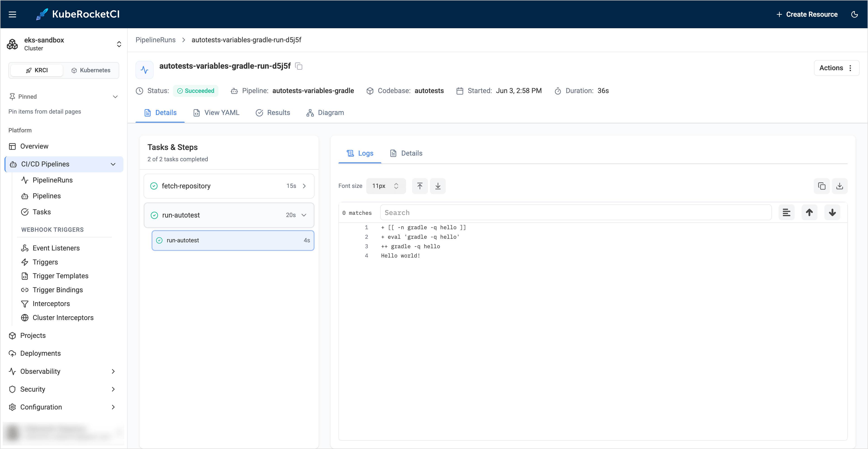Copy logs to clipboard
This screenshot has width=868, height=449.
coord(821,186)
